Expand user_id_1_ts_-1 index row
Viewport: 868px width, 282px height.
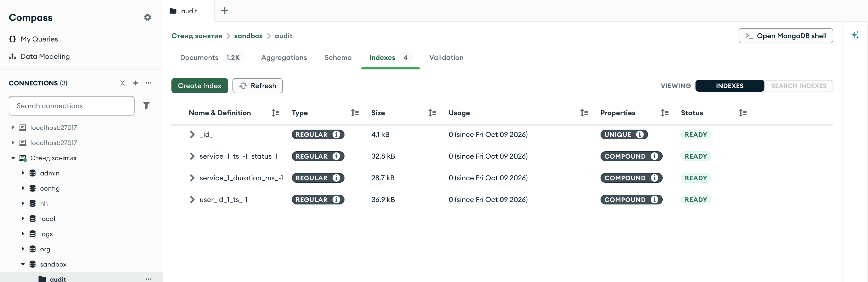(x=192, y=200)
